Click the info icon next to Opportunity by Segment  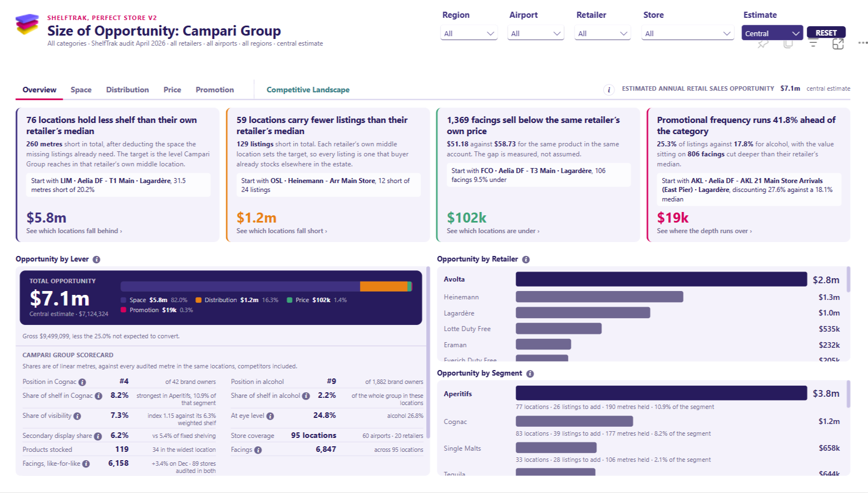pyautogui.click(x=530, y=373)
